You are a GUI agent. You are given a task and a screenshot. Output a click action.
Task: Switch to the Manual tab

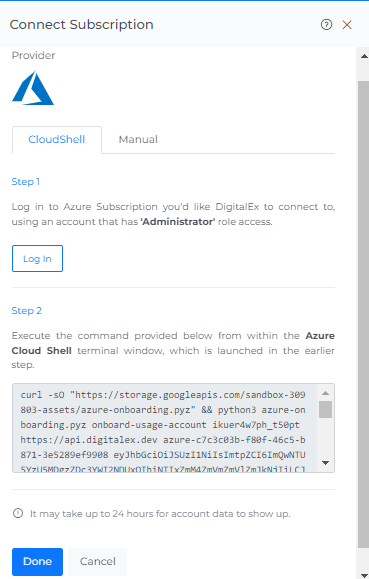tap(138, 140)
